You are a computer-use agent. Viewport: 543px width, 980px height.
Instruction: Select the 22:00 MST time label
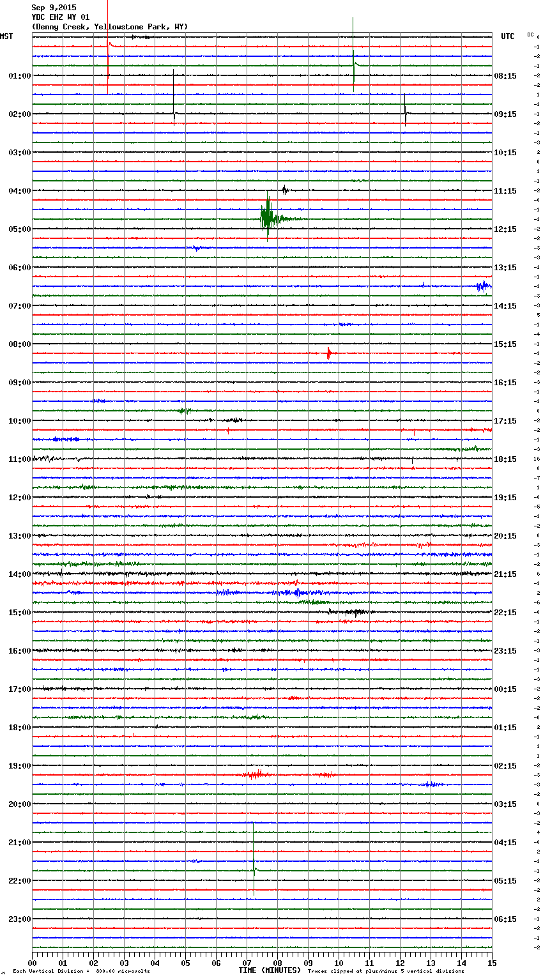(x=20, y=881)
